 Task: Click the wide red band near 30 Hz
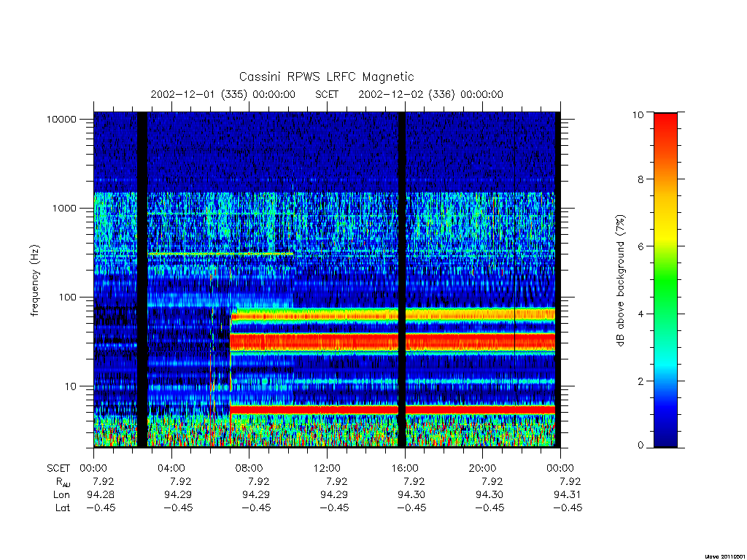(392, 342)
